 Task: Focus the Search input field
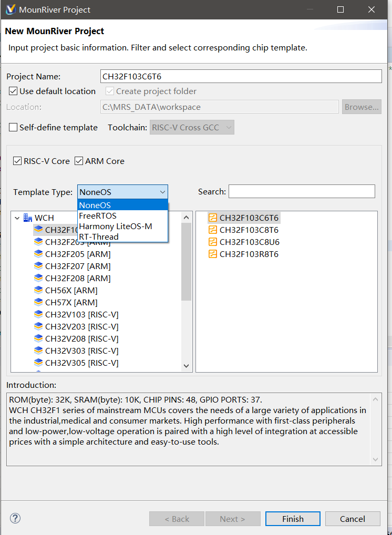click(302, 191)
